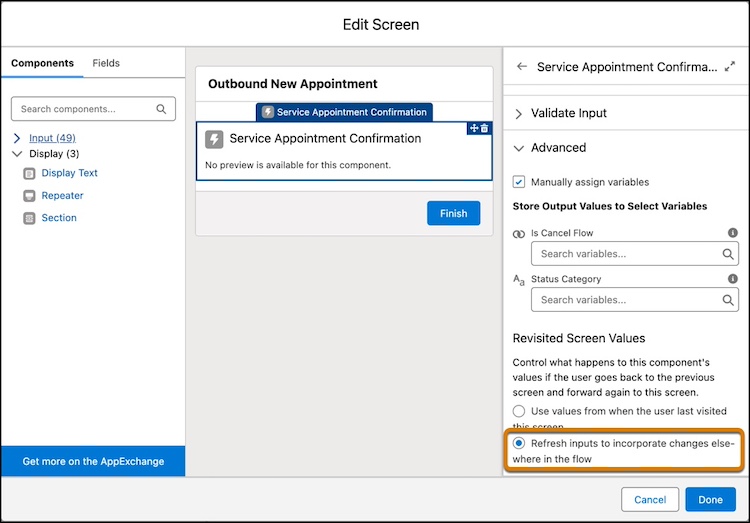The width and height of the screenshot is (750, 523).
Task: Select the Repeater display component
Action: click(x=62, y=195)
